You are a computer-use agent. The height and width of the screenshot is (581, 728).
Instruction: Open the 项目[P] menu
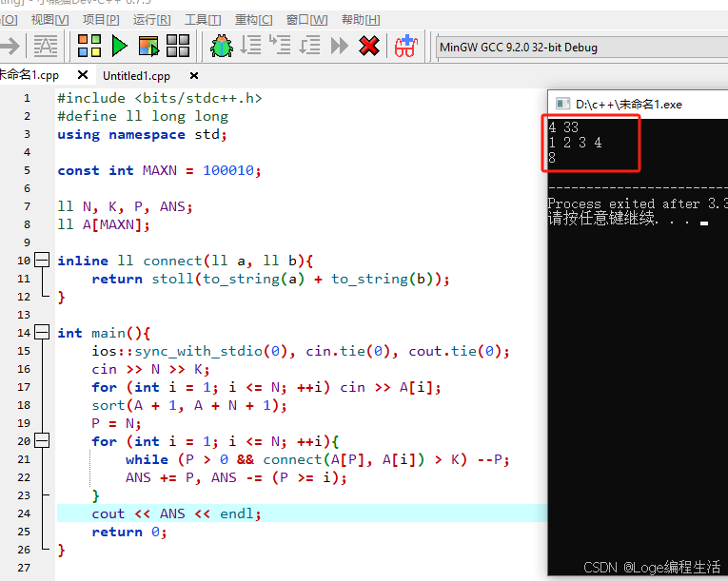(101, 20)
